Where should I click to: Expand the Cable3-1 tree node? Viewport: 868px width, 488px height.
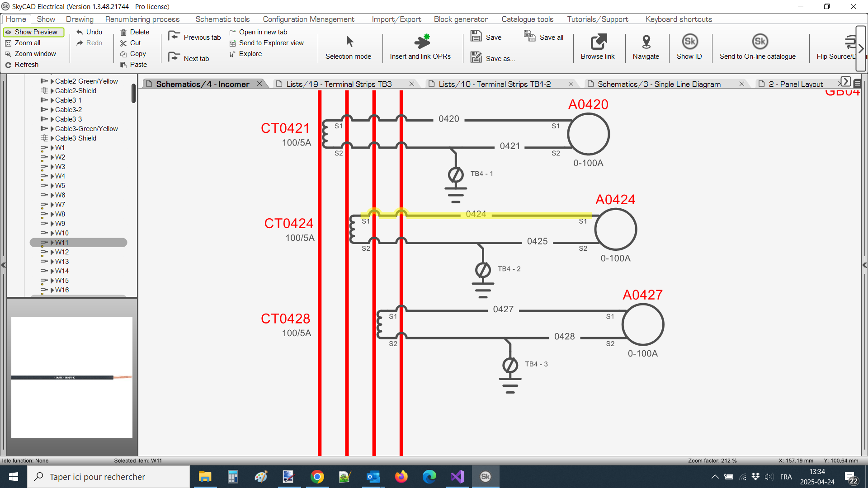tap(52, 100)
